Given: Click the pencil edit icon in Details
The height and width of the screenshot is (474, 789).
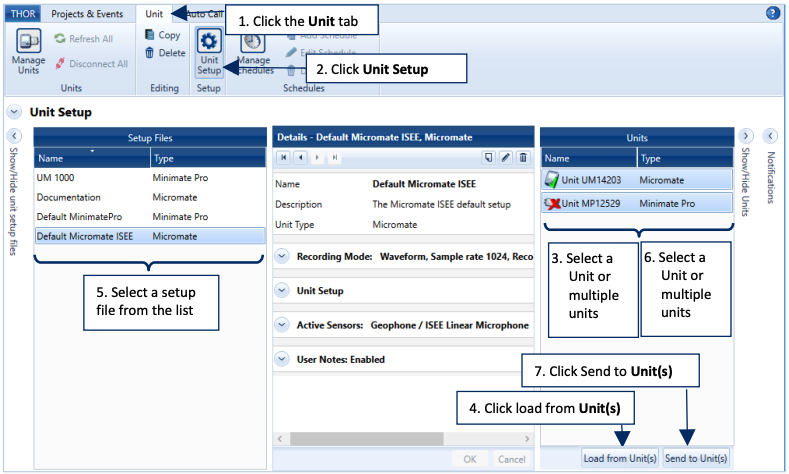Looking at the screenshot, I should (505, 157).
